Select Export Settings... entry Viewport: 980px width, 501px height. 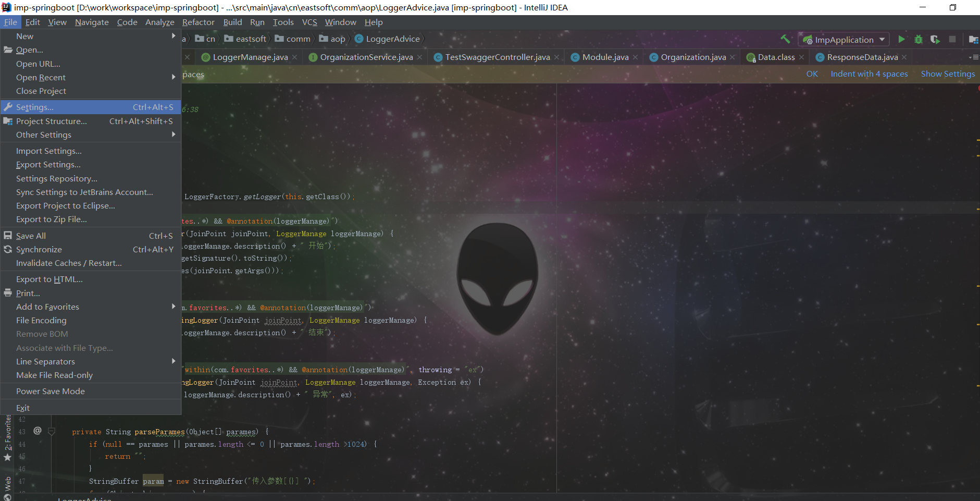91,165
